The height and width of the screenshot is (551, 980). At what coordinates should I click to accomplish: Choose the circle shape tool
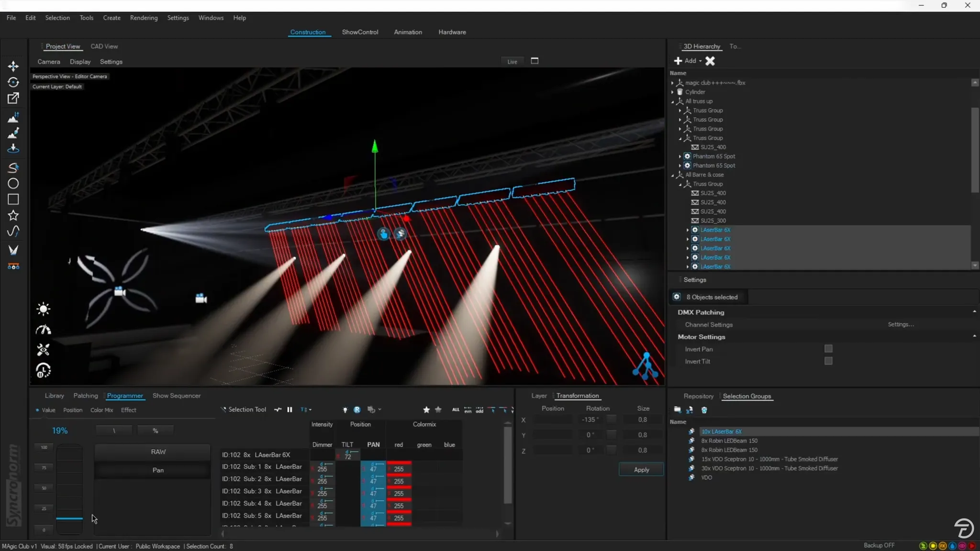pos(13,184)
